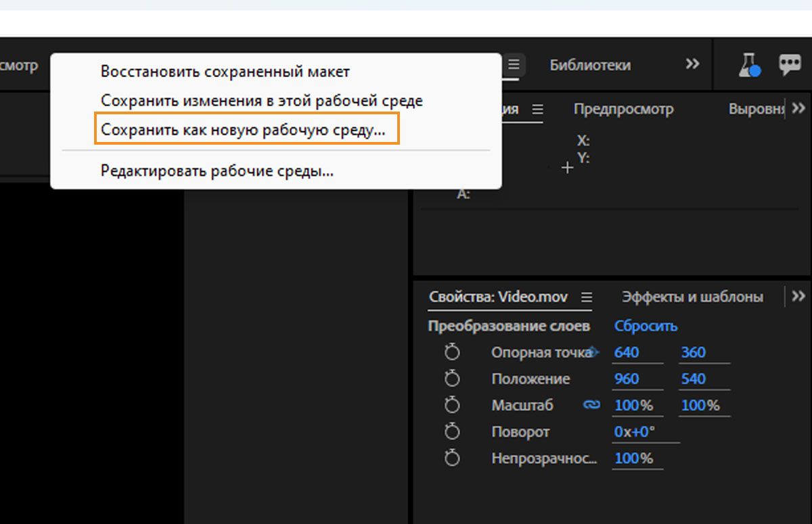Click the Сбросить link
This screenshot has width=812, height=524.
(646, 326)
